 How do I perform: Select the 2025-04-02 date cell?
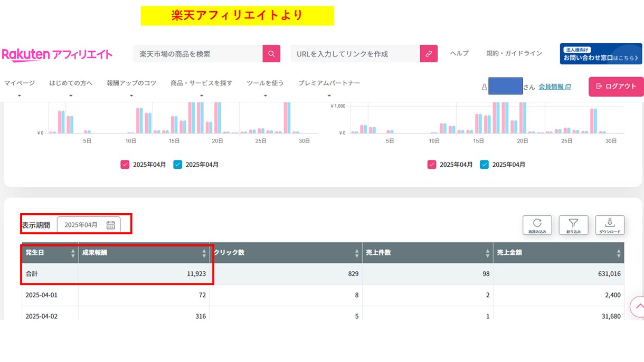click(x=42, y=316)
